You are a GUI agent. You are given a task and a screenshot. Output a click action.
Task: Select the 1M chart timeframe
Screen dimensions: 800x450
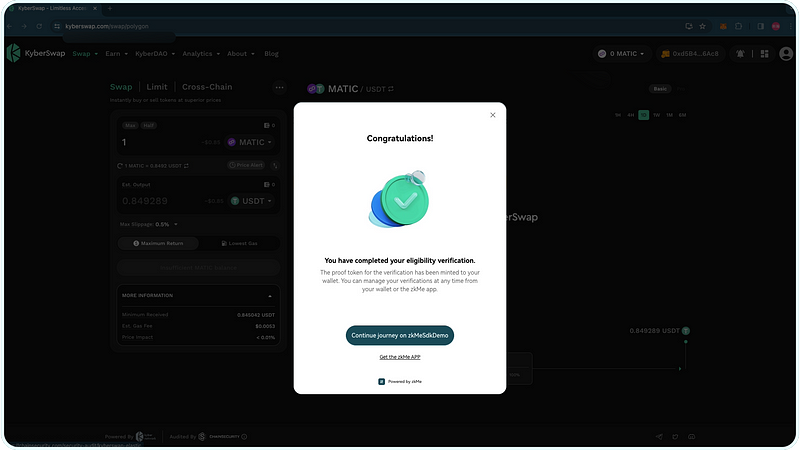[669, 115]
